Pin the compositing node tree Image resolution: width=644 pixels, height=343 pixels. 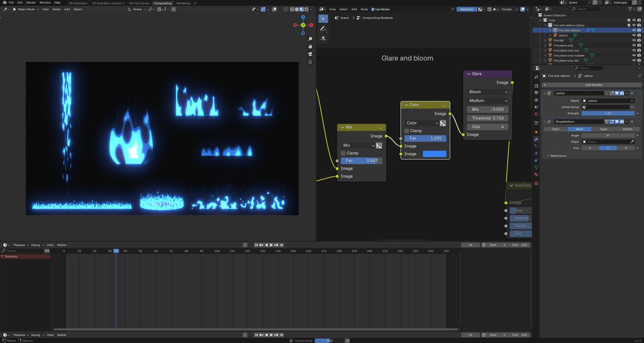[453, 9]
